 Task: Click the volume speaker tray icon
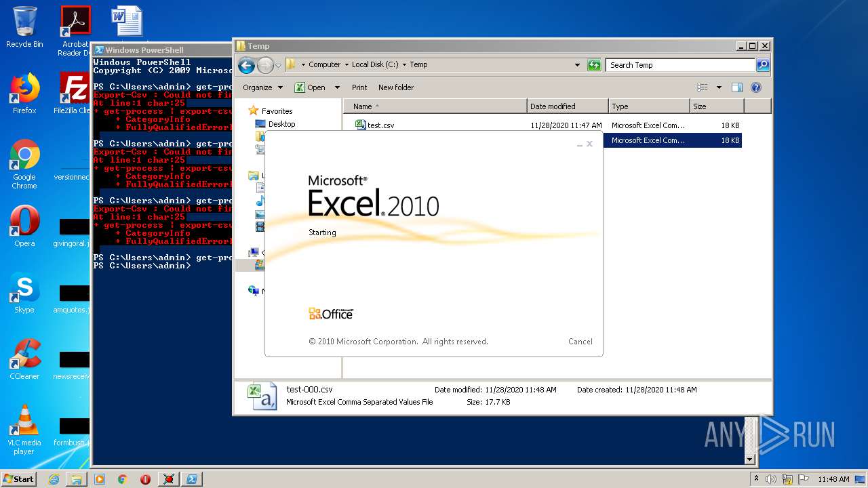(771, 479)
